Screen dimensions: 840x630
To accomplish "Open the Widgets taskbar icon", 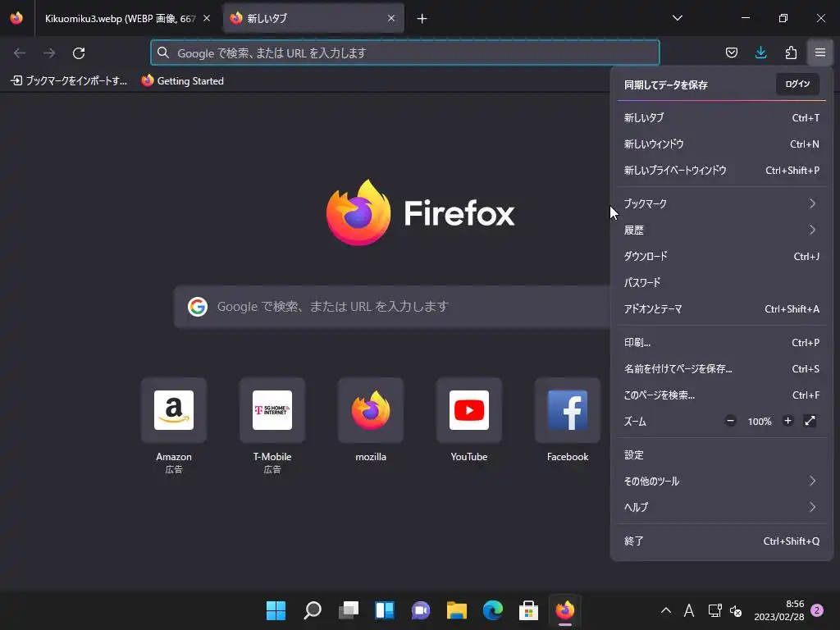I will tap(385, 610).
